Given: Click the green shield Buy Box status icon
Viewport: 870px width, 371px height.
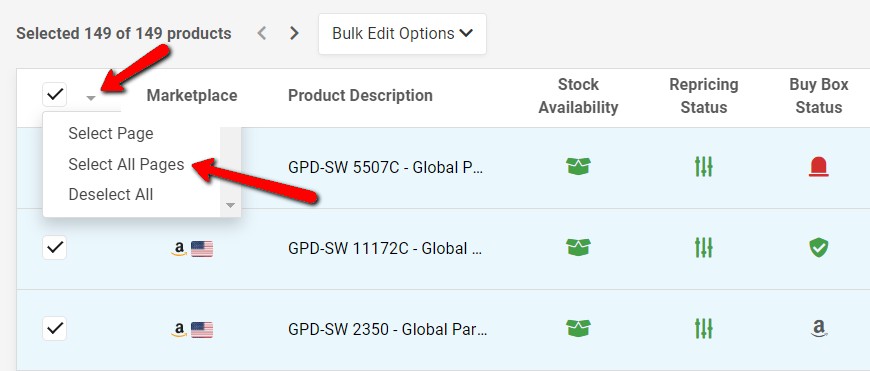Looking at the screenshot, I should (818, 248).
